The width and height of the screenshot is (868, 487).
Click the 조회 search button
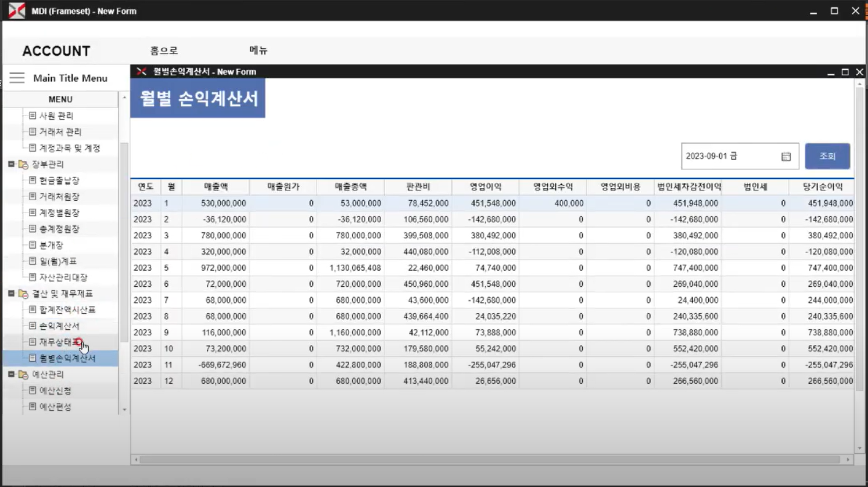827,156
